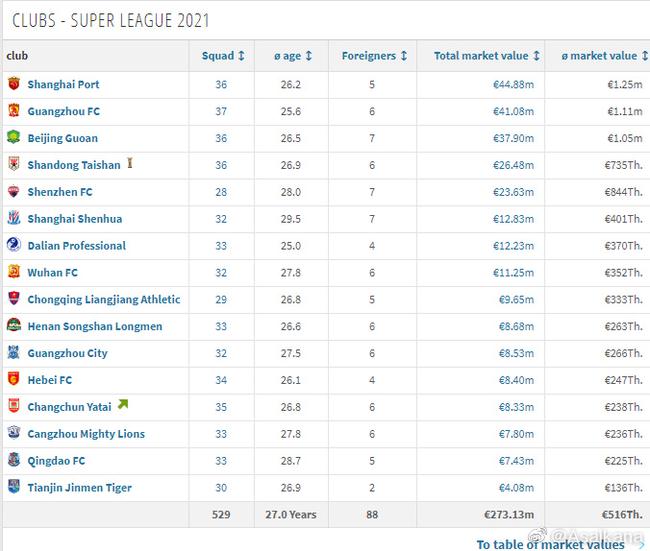
Task: Click Chongqing Liangjiang squad size 29
Action: coord(221,300)
